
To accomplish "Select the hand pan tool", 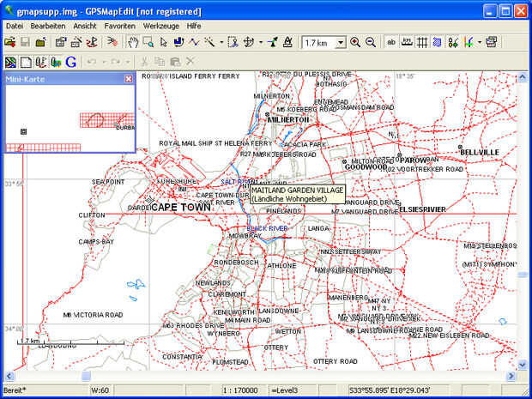I will tap(132, 42).
